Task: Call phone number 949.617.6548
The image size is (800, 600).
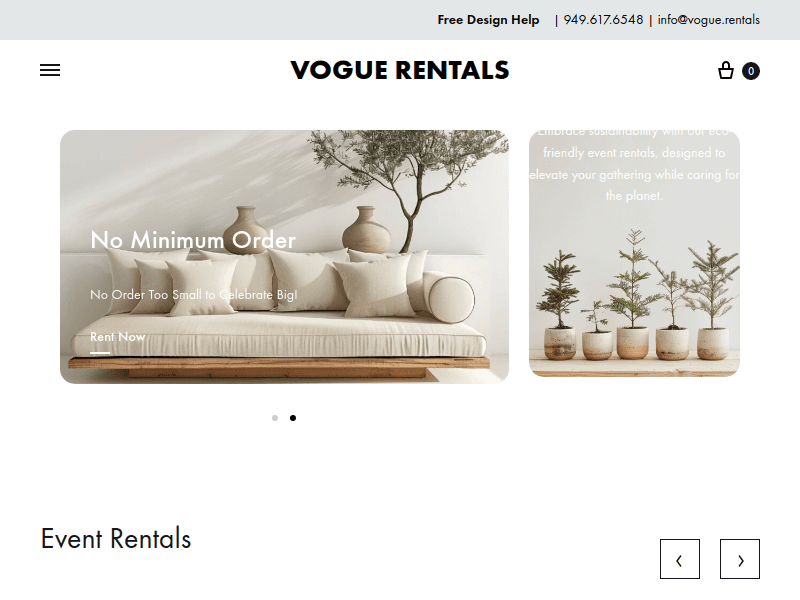Action: coord(603,20)
